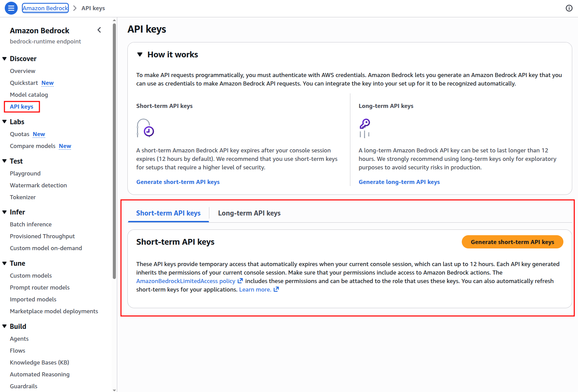
Task: Click the sidebar scrollbar down arrow
Action: coord(114,390)
